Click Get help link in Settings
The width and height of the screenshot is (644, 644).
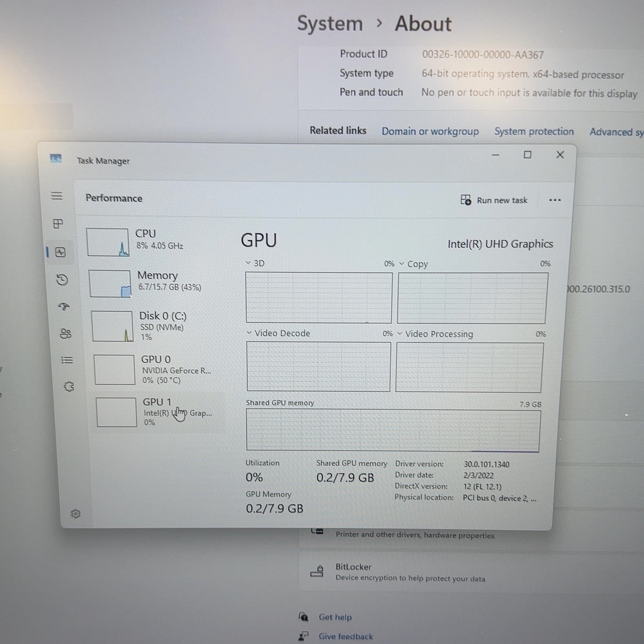[x=335, y=617]
